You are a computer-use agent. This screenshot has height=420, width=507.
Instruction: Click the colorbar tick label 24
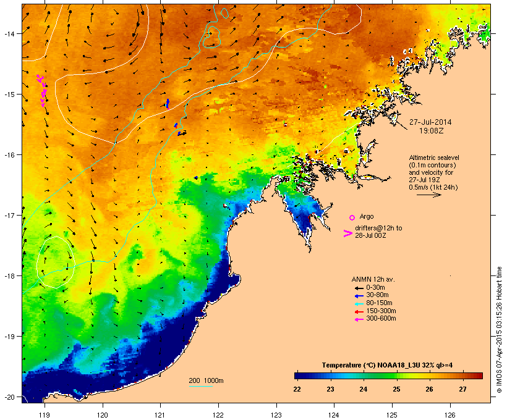click(363, 389)
